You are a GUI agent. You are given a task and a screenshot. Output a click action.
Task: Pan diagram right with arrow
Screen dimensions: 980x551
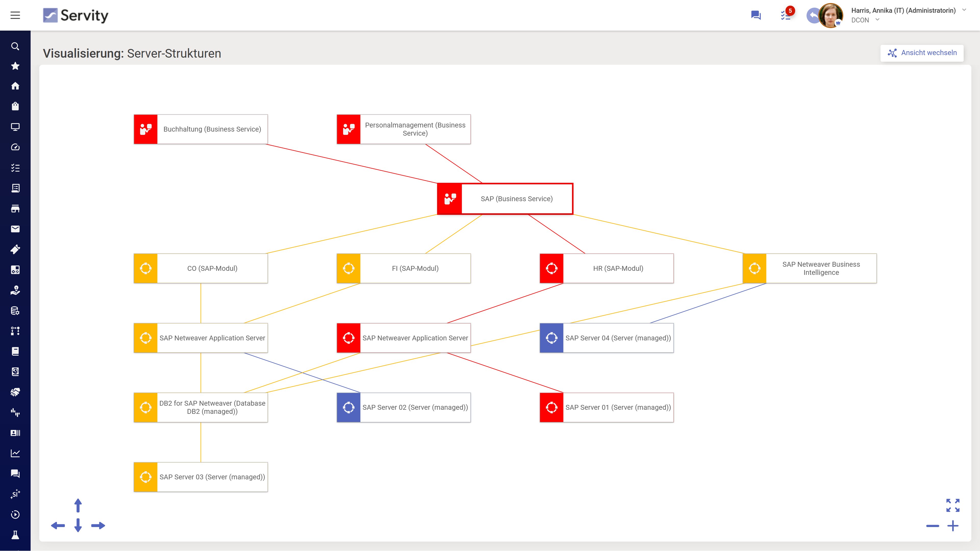pyautogui.click(x=98, y=526)
